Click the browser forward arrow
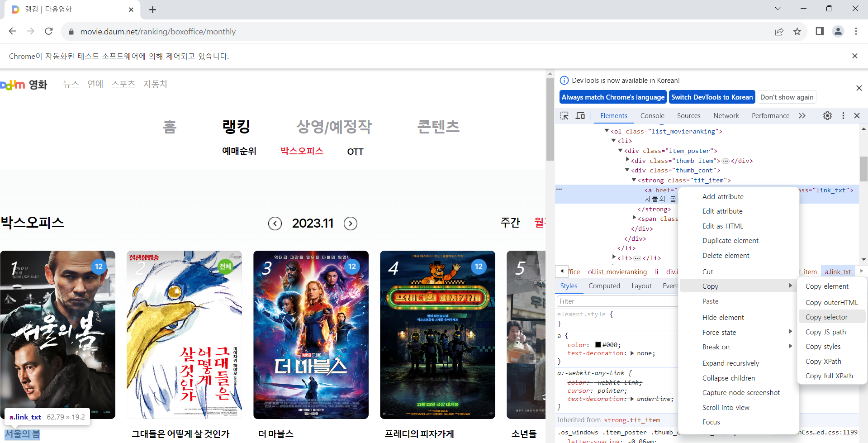The width and height of the screenshot is (868, 443). click(30, 31)
